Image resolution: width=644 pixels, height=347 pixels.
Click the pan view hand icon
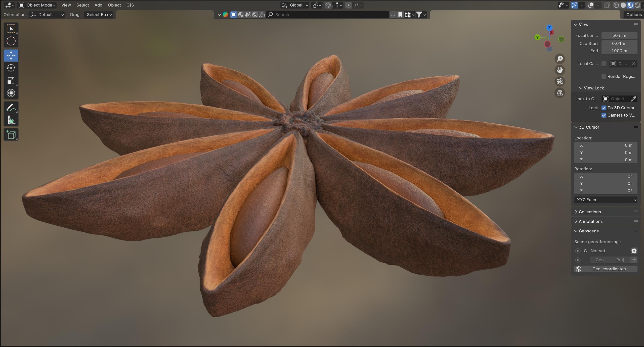[560, 70]
